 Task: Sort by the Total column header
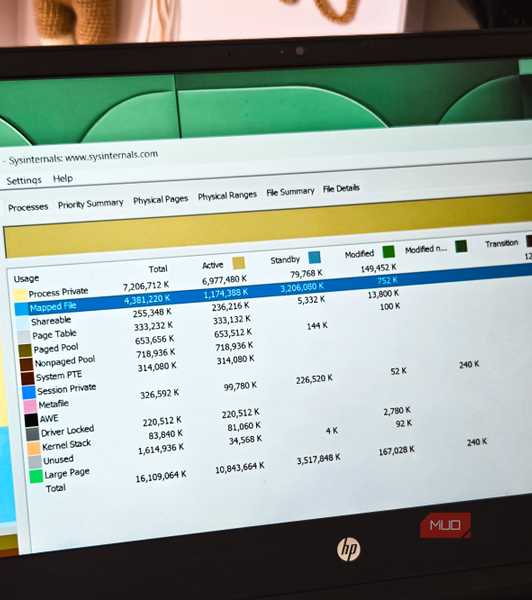coord(158,269)
